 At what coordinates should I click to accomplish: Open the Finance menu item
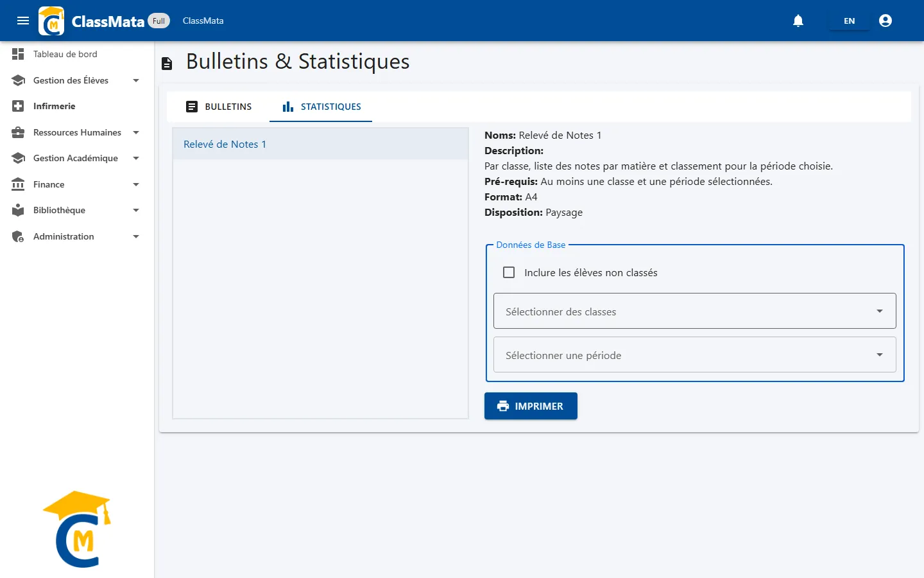click(77, 184)
